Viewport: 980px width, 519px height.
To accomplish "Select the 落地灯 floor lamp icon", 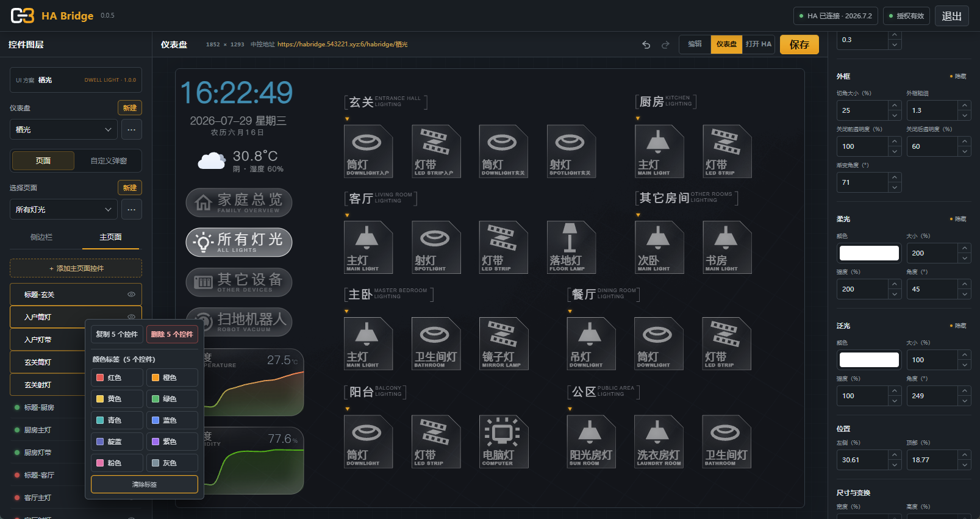I will (571, 247).
